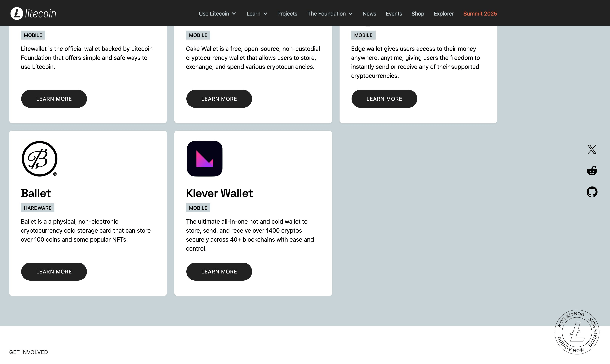Viewport: 610px width, 364px height.
Task: Open the Summit 2025 link
Action: [480, 14]
